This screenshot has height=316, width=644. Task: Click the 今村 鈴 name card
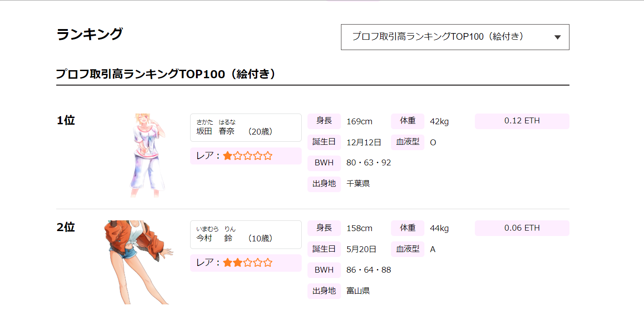(246, 234)
